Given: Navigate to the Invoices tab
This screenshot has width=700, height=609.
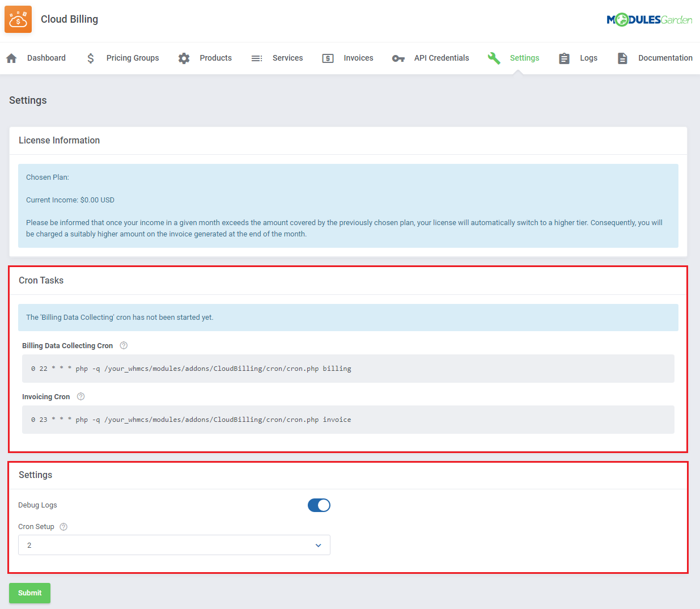Looking at the screenshot, I should click(358, 58).
